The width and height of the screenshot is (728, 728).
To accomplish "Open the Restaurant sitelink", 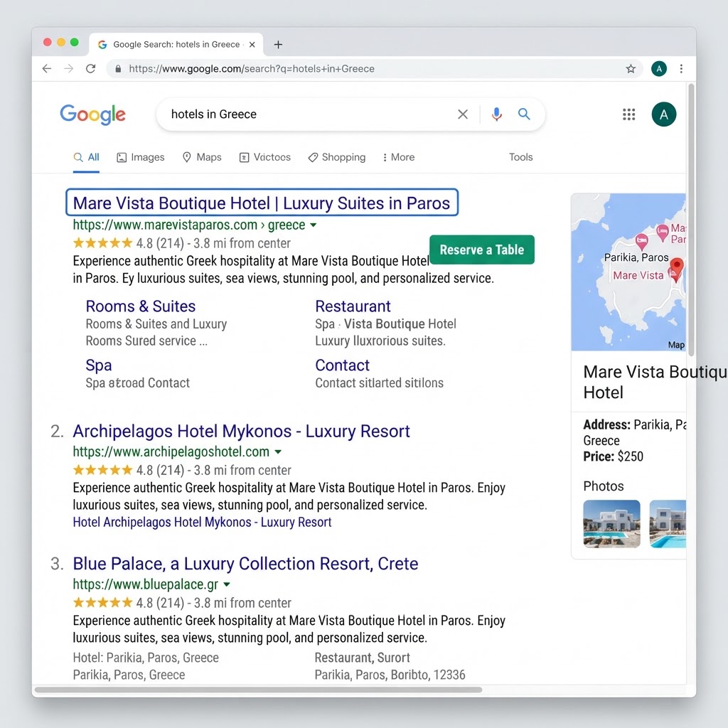I will coord(353,306).
